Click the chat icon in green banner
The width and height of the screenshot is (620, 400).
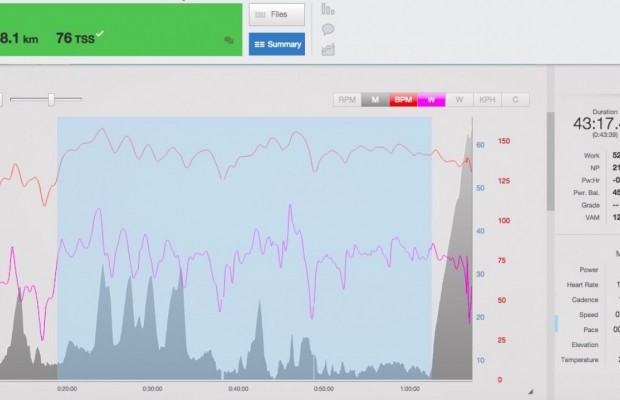[229, 41]
